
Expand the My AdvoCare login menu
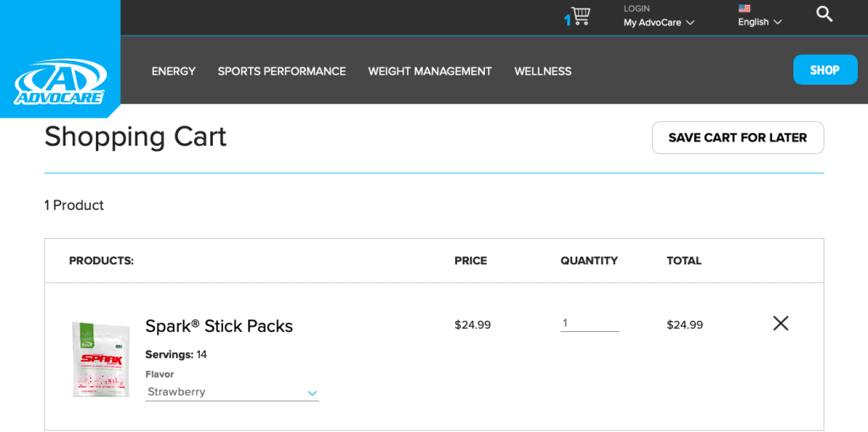pos(659,23)
